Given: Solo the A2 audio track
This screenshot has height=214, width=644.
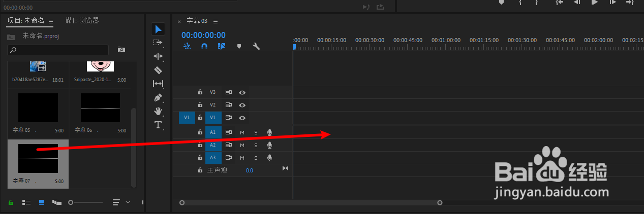Looking at the screenshot, I should coord(256,145).
